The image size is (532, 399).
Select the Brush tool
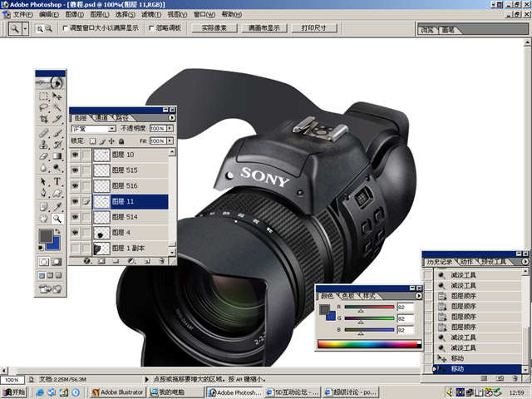[57, 133]
